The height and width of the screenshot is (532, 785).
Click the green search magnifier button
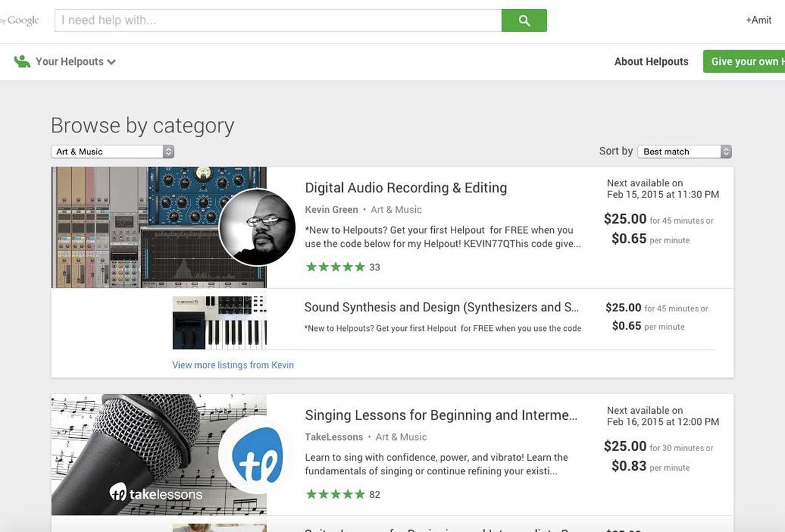click(x=524, y=20)
